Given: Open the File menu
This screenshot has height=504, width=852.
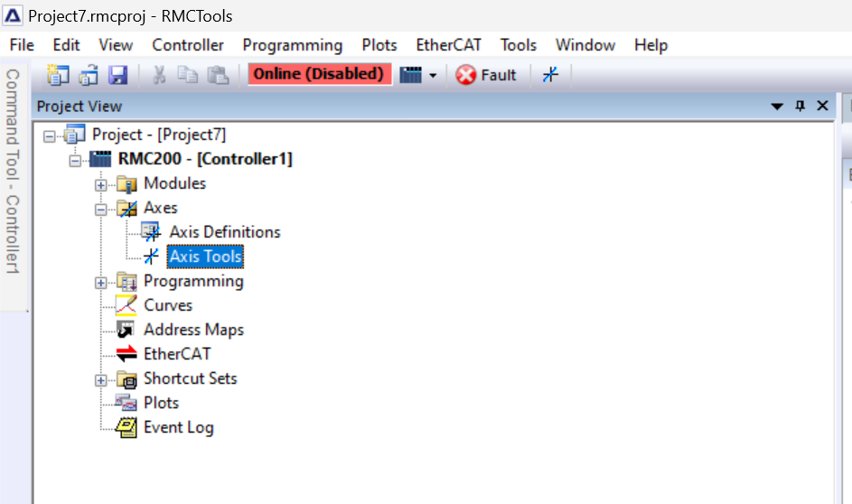Looking at the screenshot, I should 22,45.
